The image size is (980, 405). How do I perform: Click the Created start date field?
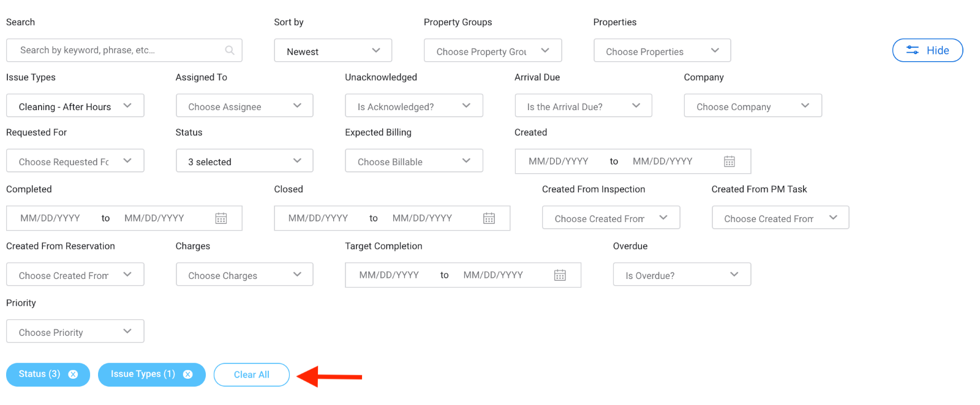[x=559, y=162]
